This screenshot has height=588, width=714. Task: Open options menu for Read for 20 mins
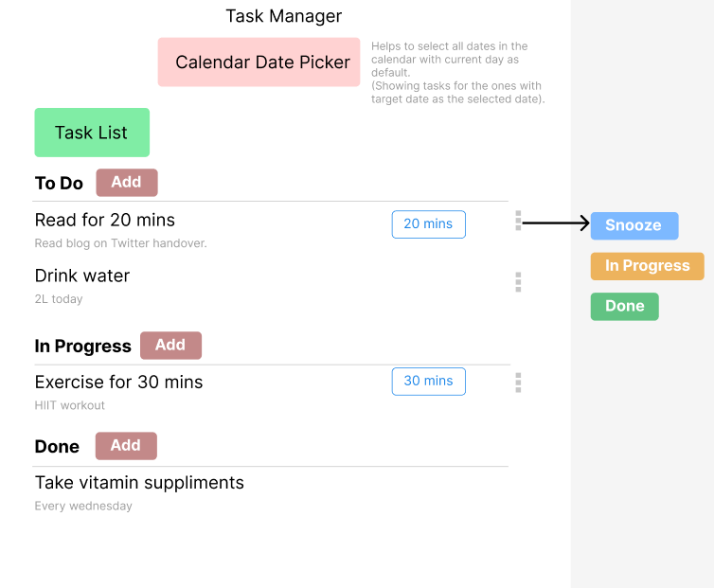coord(518,221)
